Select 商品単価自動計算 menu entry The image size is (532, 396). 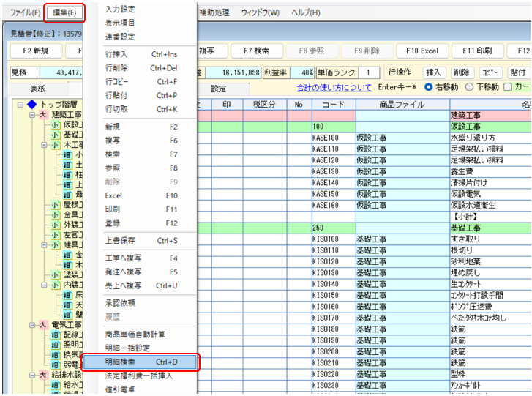pos(135,335)
